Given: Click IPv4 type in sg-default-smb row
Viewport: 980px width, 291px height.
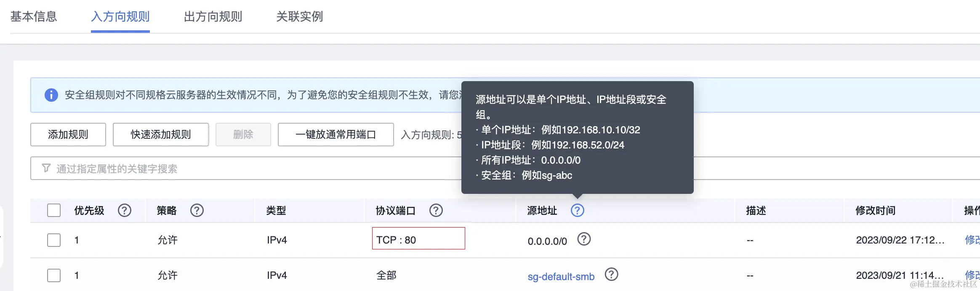Looking at the screenshot, I should click(x=277, y=275).
